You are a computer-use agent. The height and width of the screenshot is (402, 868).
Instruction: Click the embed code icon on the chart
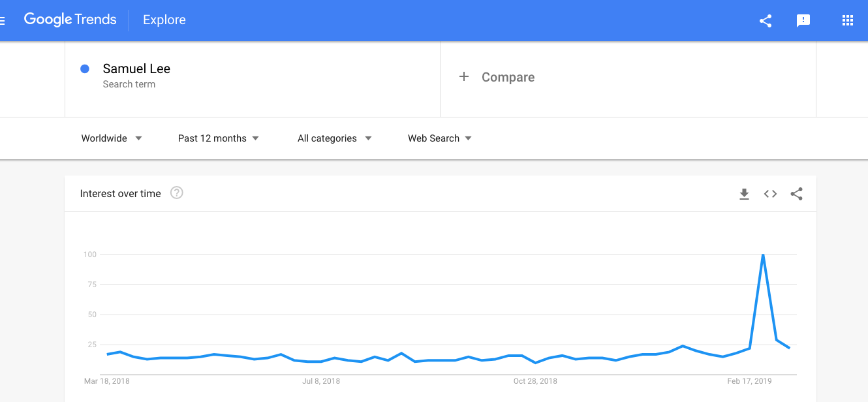(770, 194)
